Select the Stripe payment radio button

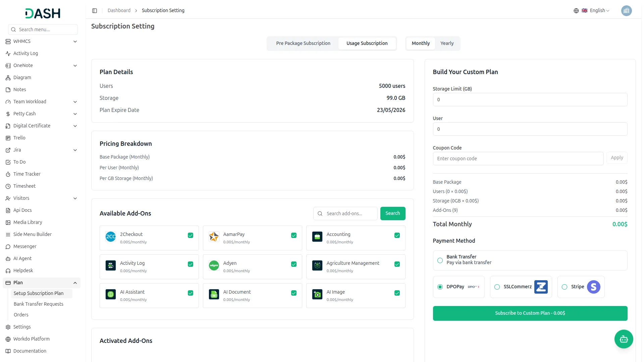coord(565,287)
